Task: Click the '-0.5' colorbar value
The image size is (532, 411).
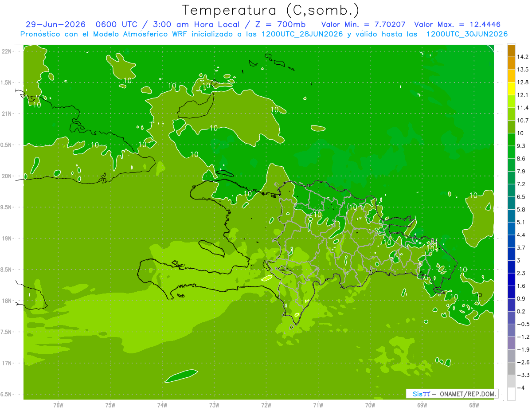Action: click(523, 324)
